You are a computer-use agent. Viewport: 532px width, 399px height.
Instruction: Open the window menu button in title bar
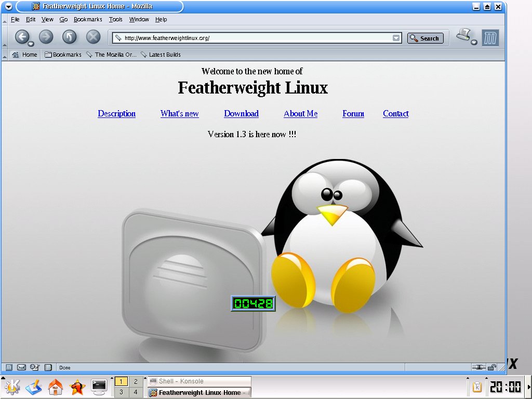point(8,6)
